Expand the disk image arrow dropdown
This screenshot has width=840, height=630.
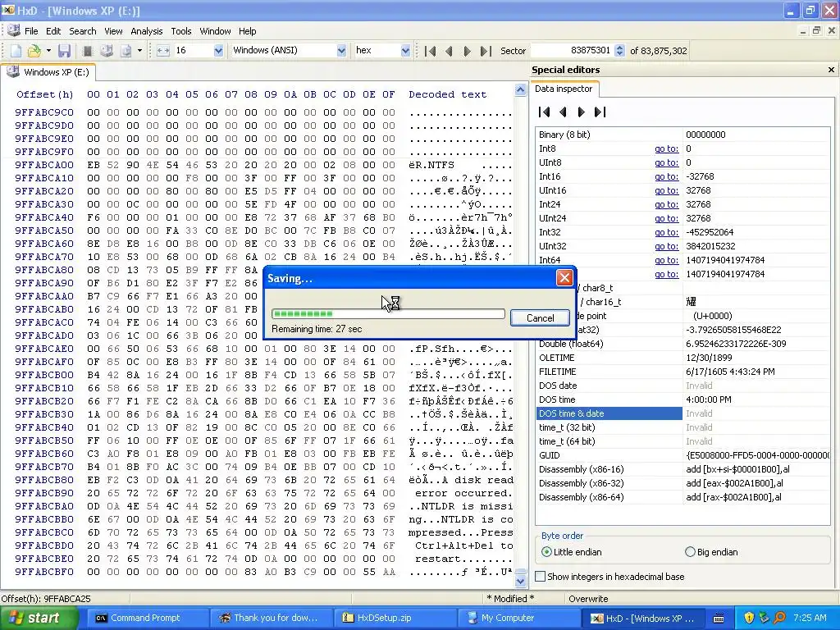tap(139, 51)
